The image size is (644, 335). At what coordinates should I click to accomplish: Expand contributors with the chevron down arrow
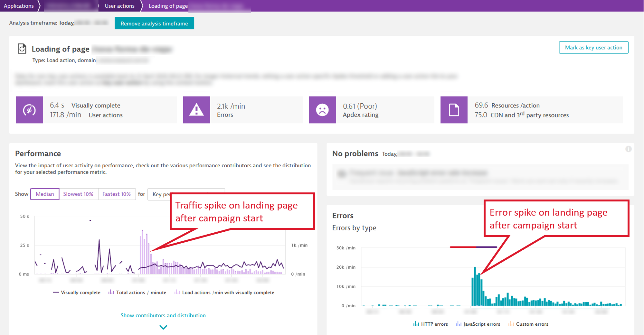[x=163, y=327]
